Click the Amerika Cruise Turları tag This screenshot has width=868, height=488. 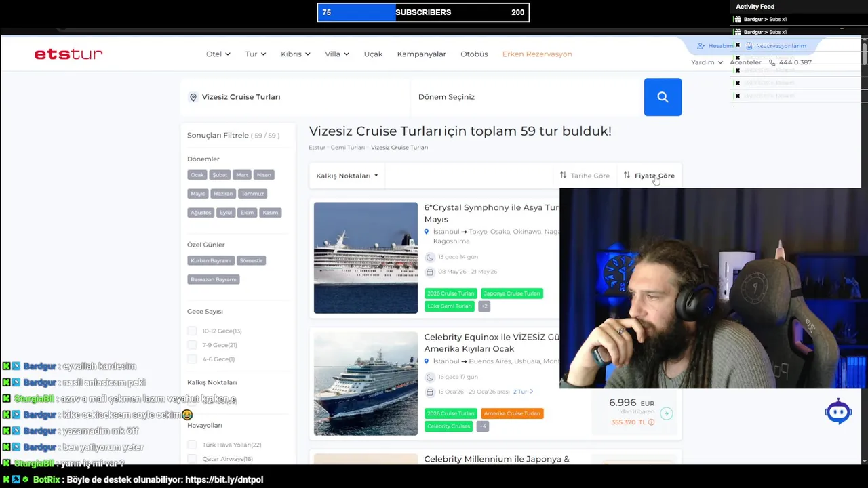(512, 413)
